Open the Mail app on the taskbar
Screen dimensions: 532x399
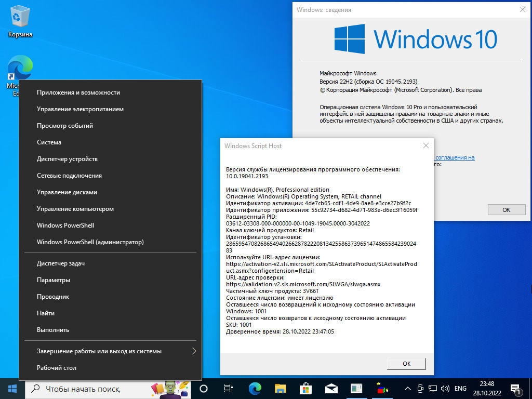(x=331, y=389)
